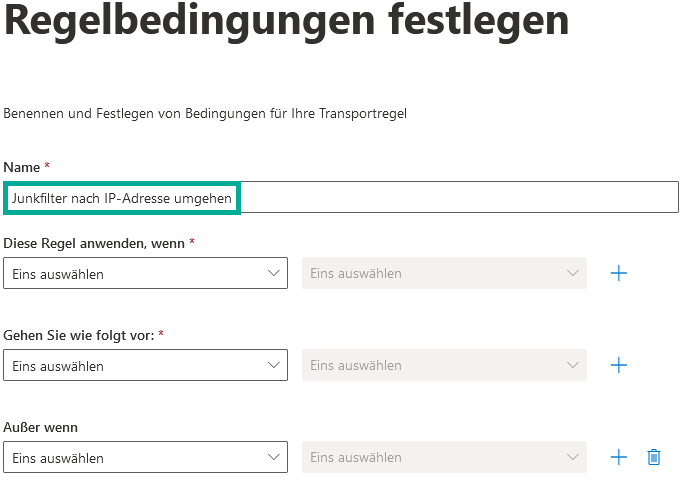This screenshot has width=681, height=481.
Task: Click the 'Außer wenn' section label
Action: (x=41, y=427)
